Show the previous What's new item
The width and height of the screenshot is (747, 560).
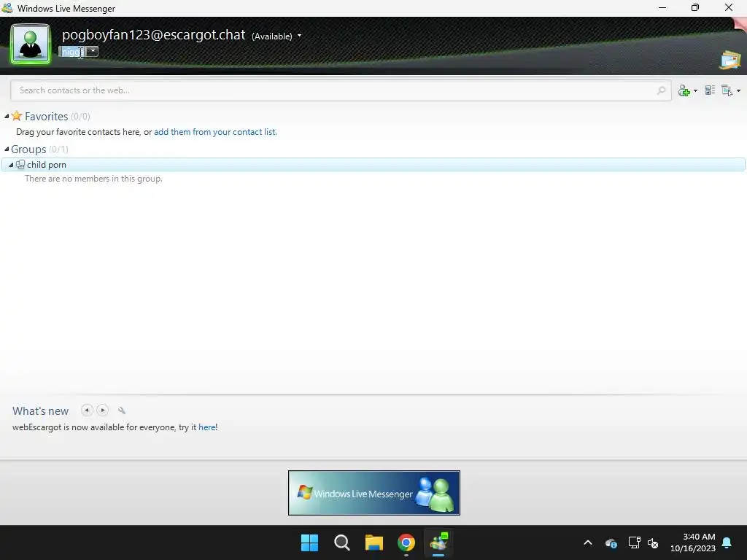87,410
